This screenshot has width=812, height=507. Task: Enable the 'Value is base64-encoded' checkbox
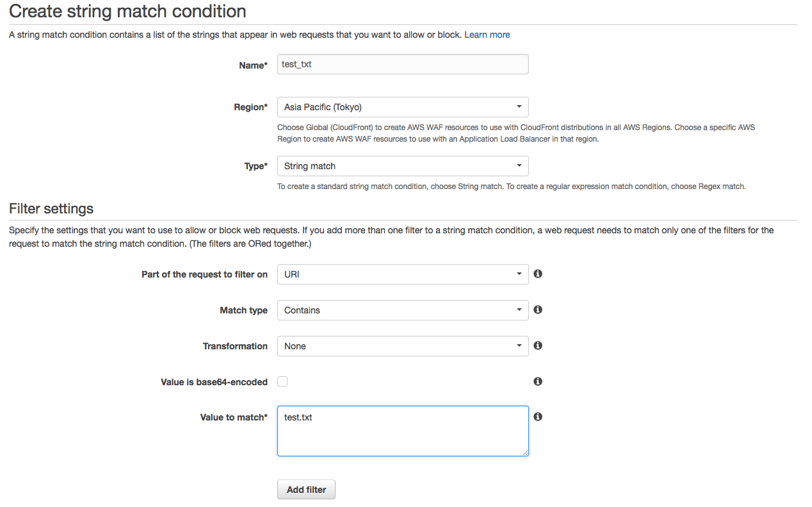click(x=282, y=381)
